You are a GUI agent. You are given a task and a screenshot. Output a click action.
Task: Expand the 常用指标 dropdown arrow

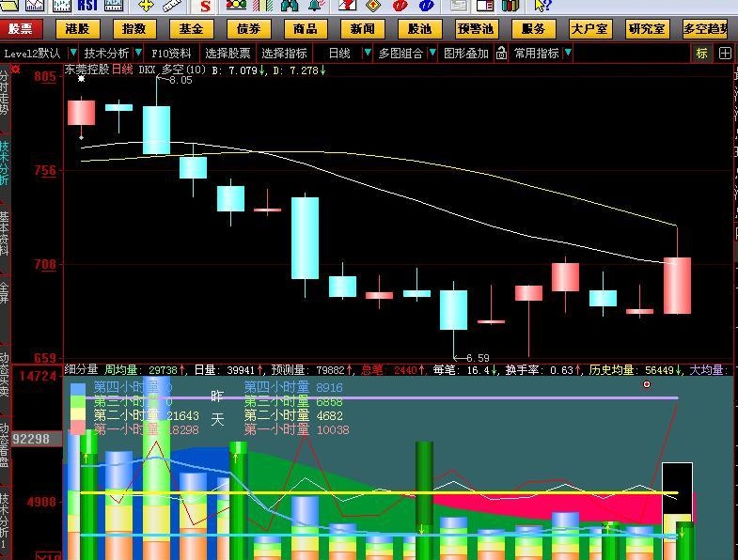click(x=568, y=53)
